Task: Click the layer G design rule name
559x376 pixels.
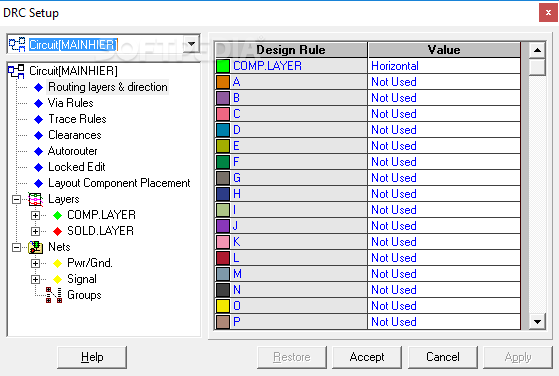Action: click(x=298, y=178)
